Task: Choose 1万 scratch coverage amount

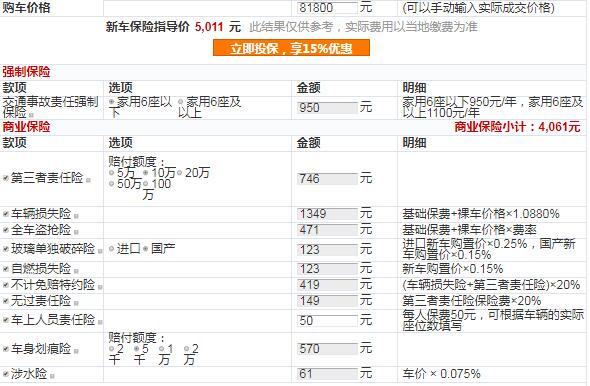Action: tap(161, 349)
